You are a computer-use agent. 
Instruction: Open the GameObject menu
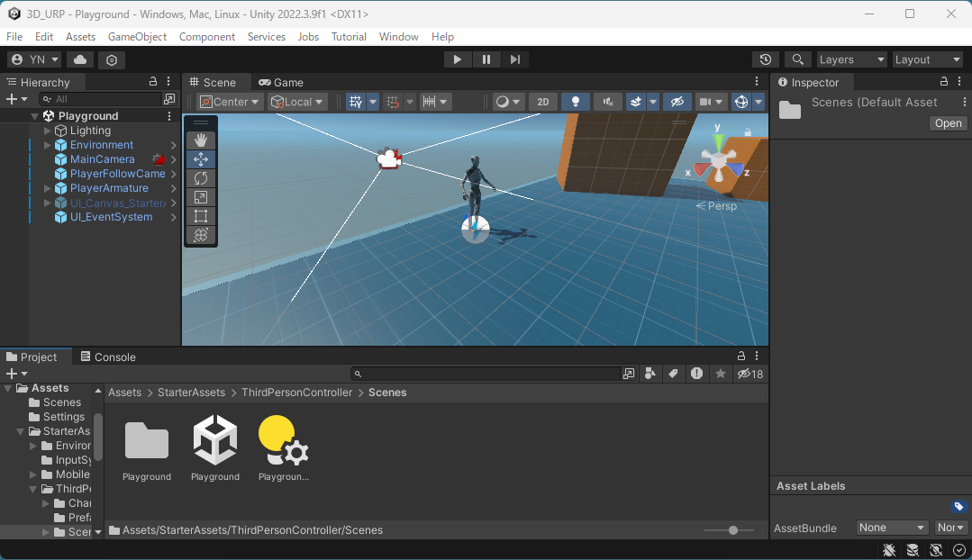(x=137, y=37)
